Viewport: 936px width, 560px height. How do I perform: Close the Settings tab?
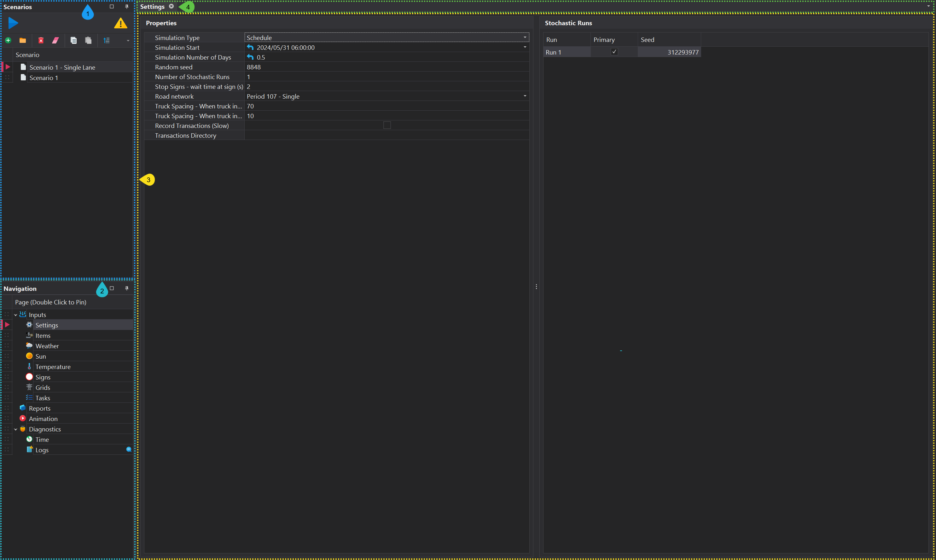(172, 6)
